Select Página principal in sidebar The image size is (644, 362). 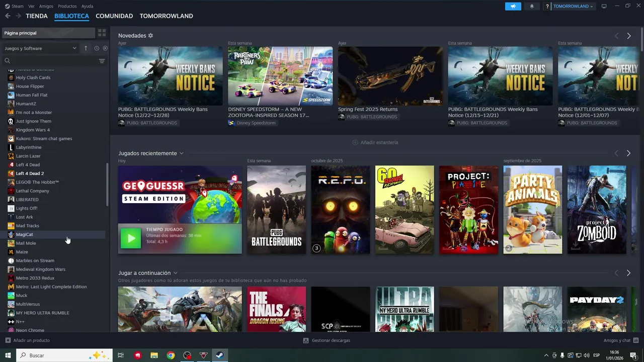[x=49, y=33]
